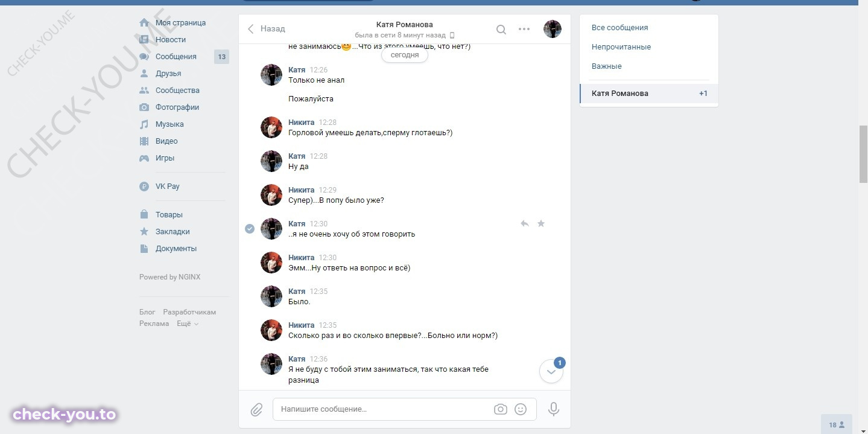The width and height of the screenshot is (868, 434).
Task: Click the Закладки menu label
Action: pyautogui.click(x=173, y=232)
